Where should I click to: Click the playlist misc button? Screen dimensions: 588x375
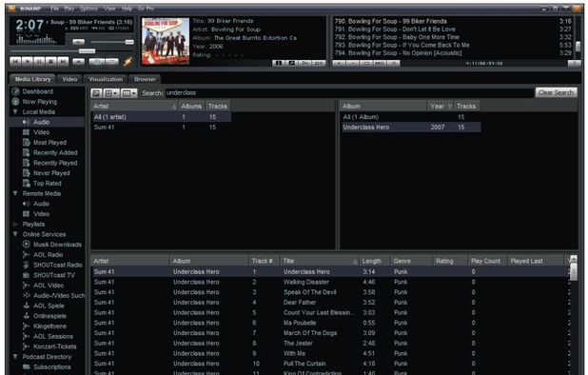(380, 64)
